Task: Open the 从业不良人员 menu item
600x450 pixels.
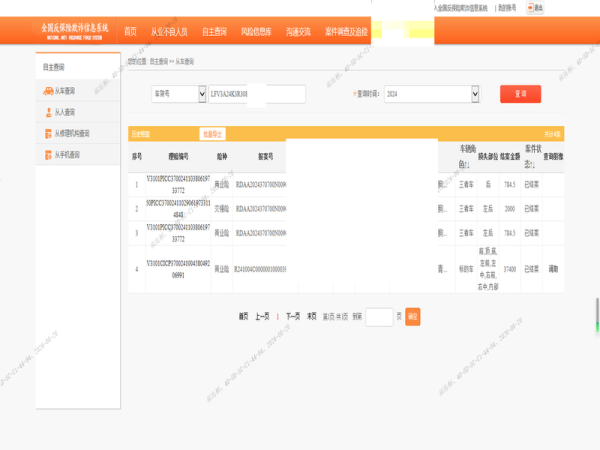Action: [x=169, y=32]
